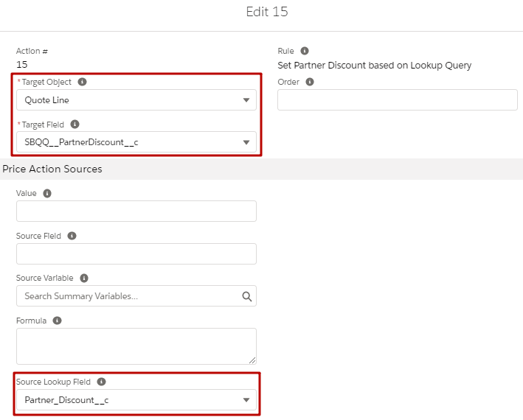Screen dimensions: 523x420
Task: Open the Target Object dropdown showing Quote Line
Action: [136, 100]
